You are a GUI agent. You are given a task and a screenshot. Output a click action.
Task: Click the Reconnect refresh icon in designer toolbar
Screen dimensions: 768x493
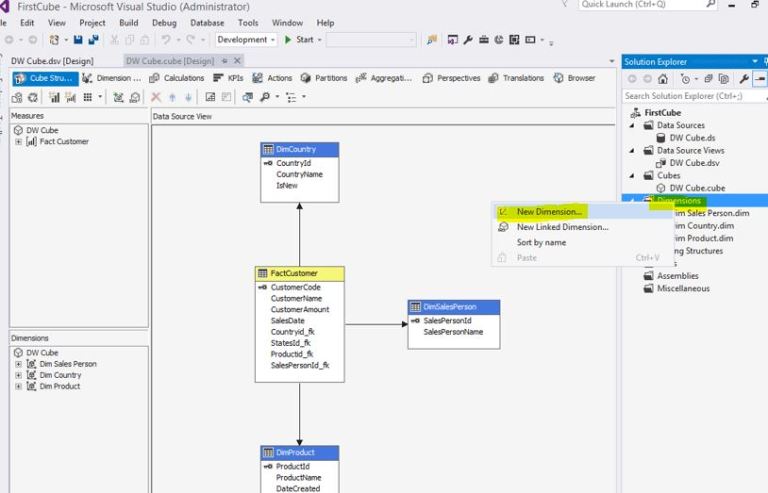tap(33, 97)
